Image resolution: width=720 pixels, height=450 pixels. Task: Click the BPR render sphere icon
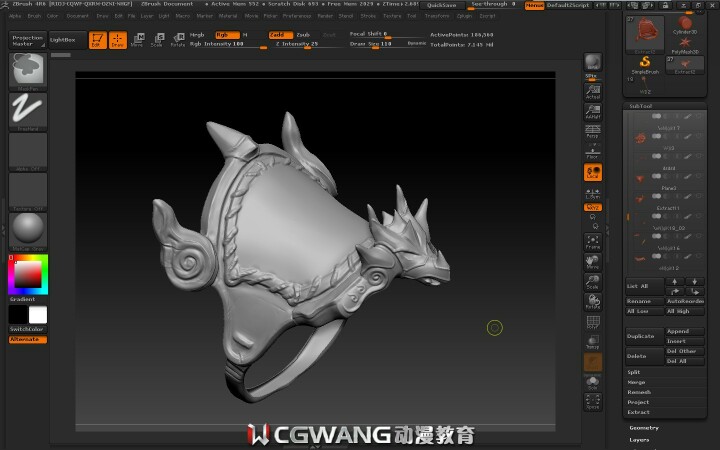(x=593, y=62)
